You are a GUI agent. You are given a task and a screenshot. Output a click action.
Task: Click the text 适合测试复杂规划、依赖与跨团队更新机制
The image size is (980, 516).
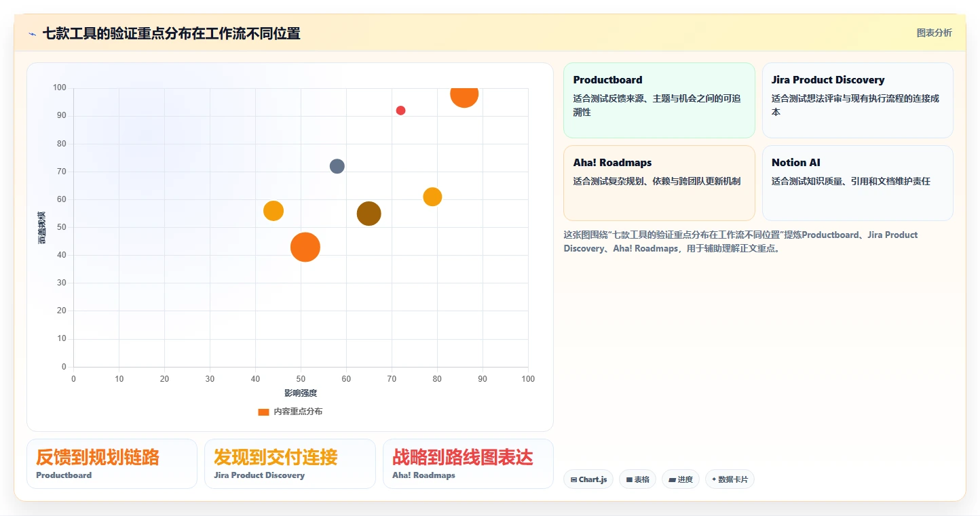[656, 181]
